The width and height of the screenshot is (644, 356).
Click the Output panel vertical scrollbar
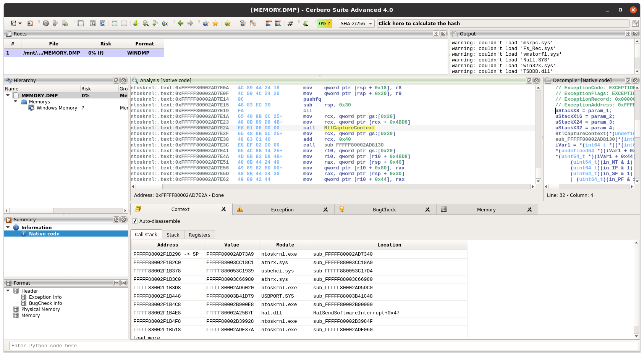point(637,56)
